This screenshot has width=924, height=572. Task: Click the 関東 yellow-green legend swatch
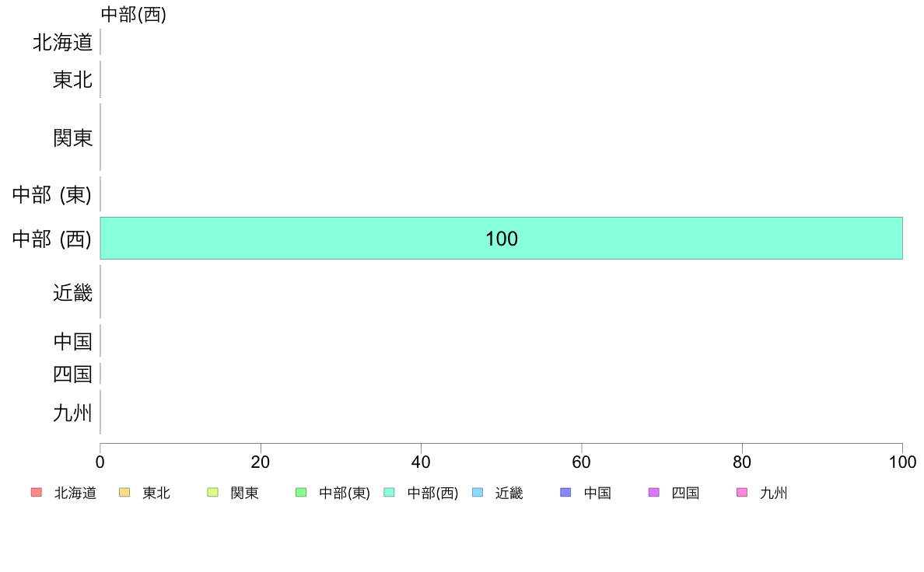click(x=213, y=493)
